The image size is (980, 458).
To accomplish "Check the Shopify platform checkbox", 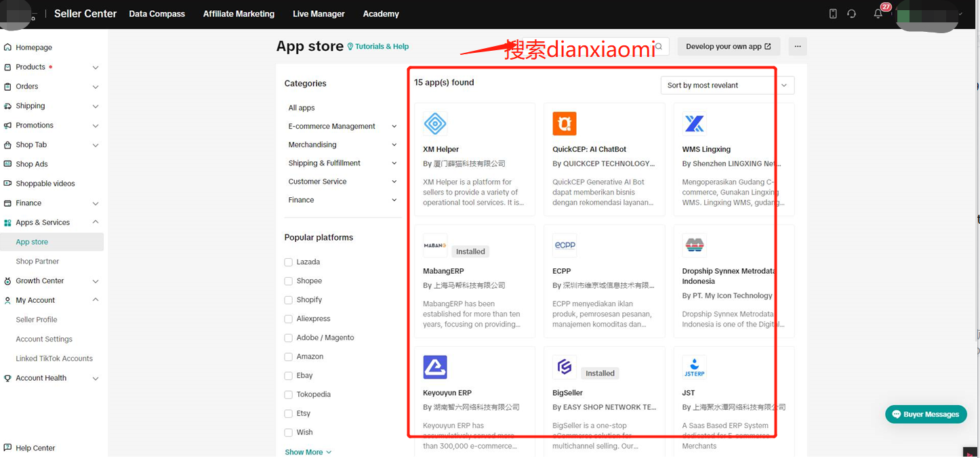I will point(289,300).
